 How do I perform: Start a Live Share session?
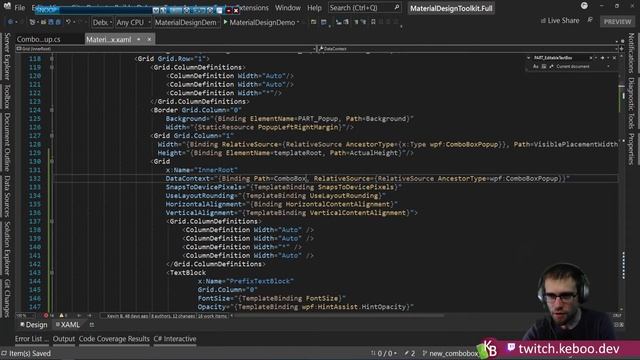[560, 20]
